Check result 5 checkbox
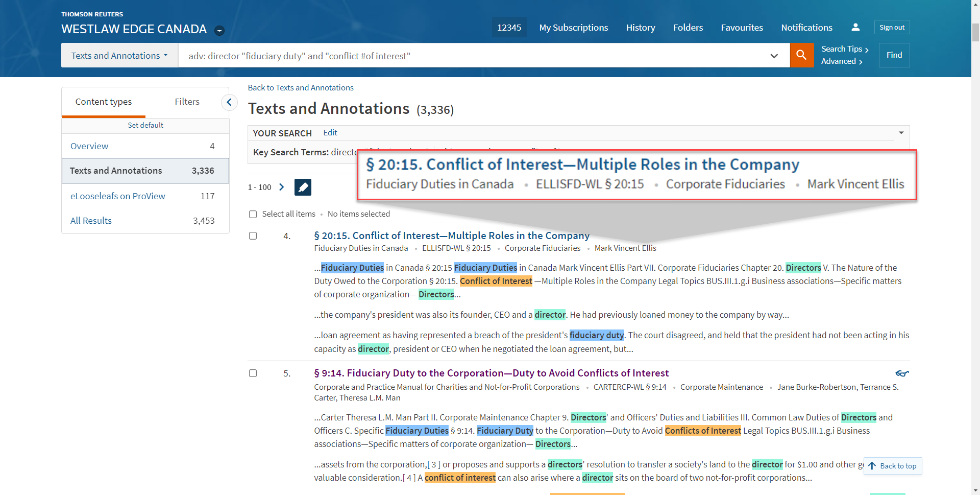The height and width of the screenshot is (495, 980). click(253, 373)
